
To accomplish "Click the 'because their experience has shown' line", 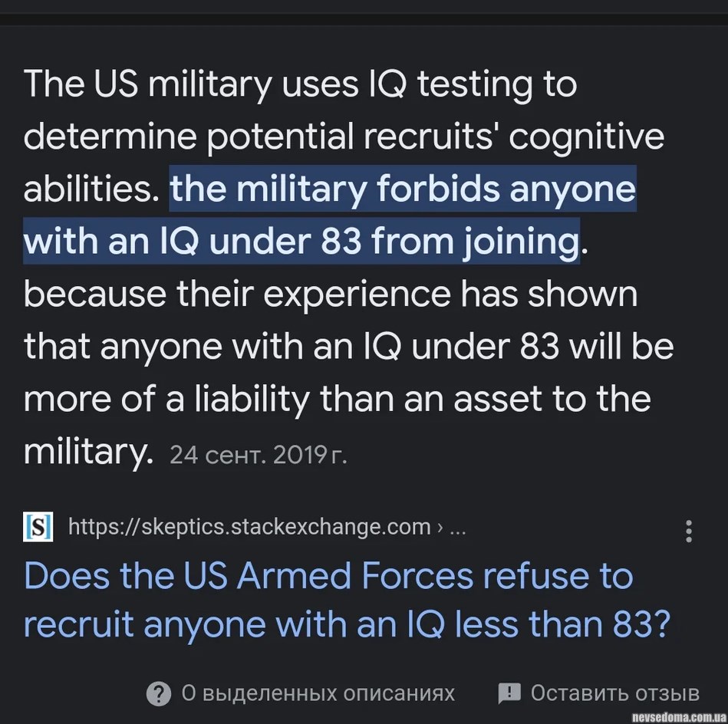I will tap(331, 294).
